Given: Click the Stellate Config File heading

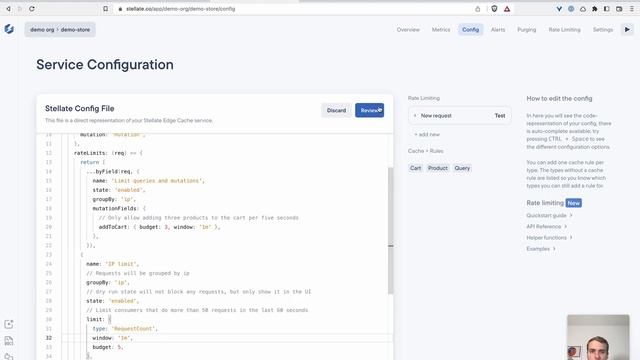Looking at the screenshot, I should (80, 109).
